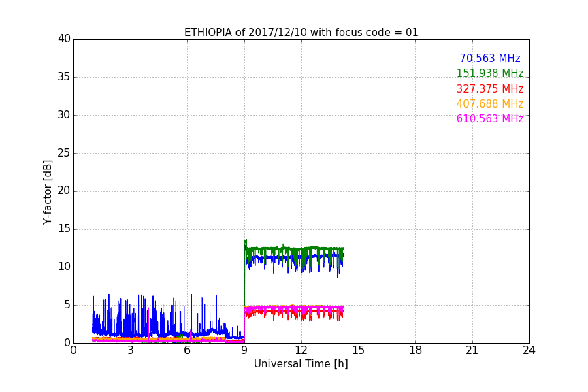Click the x-axis tick label 24
Screen dimensions: 588x392
coord(529,350)
